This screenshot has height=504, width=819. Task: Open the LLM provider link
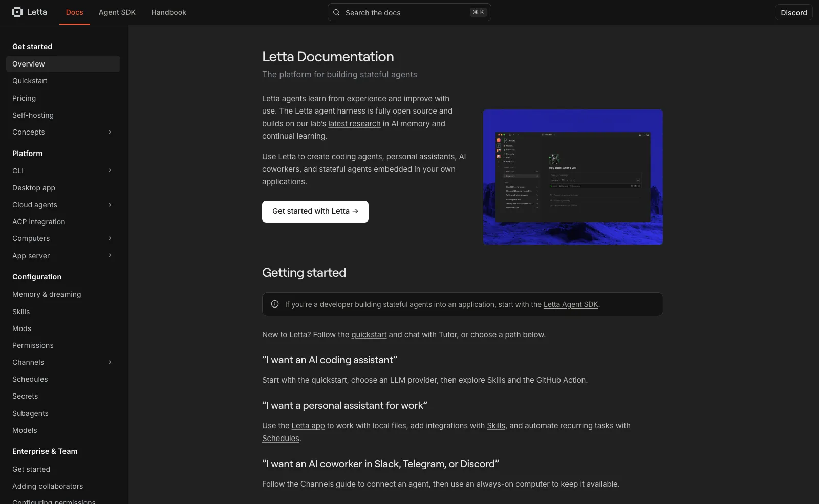point(414,380)
